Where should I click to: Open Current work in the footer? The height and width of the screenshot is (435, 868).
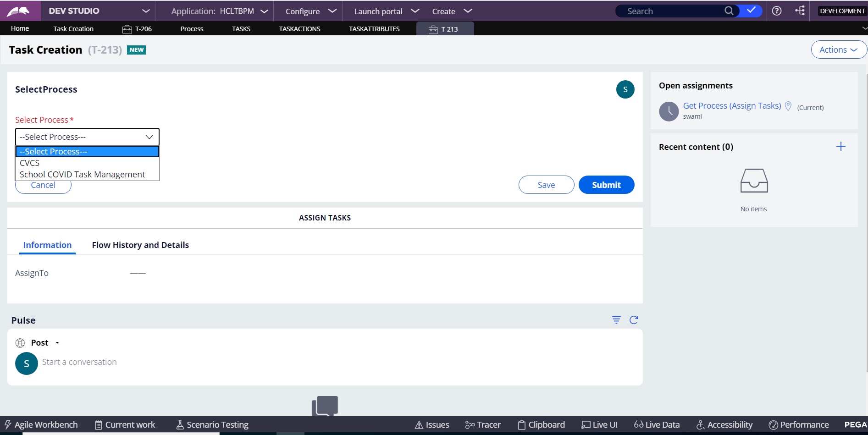pyautogui.click(x=125, y=425)
